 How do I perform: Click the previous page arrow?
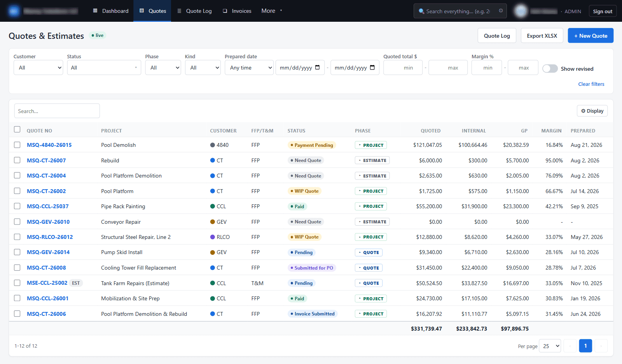point(570,346)
